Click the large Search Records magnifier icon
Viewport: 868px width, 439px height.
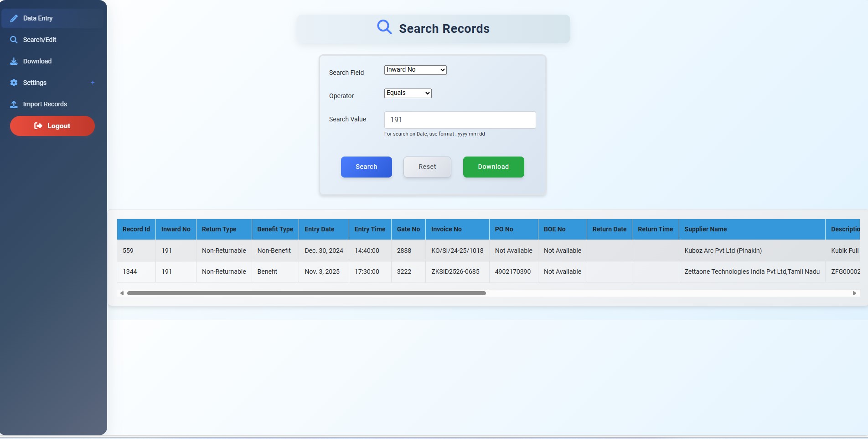coord(384,27)
